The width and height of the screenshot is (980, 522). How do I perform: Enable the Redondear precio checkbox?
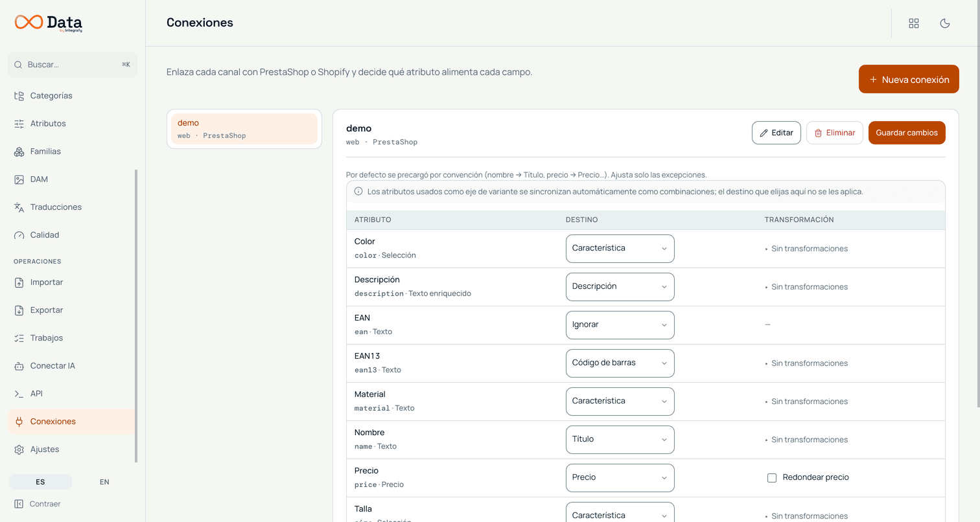coord(772,477)
